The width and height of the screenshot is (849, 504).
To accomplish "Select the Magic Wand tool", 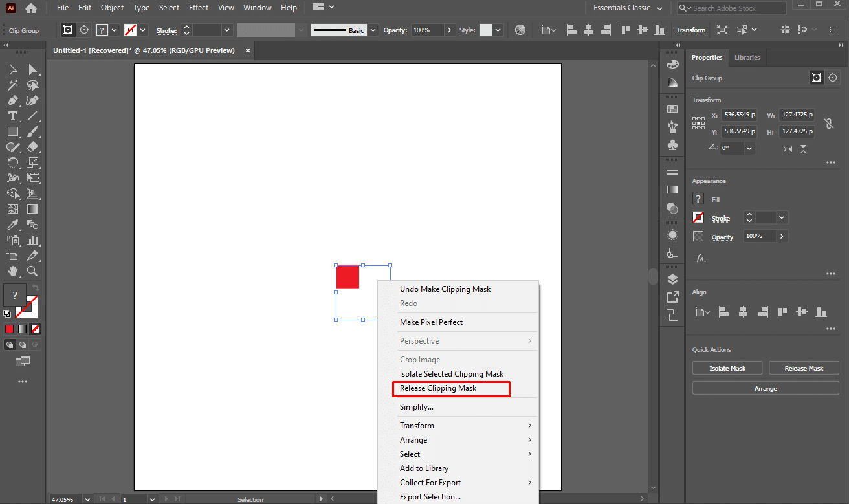I will point(12,85).
